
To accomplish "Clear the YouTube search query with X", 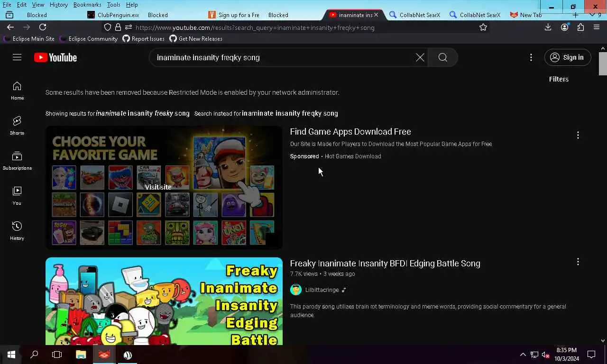I will pos(420,57).
